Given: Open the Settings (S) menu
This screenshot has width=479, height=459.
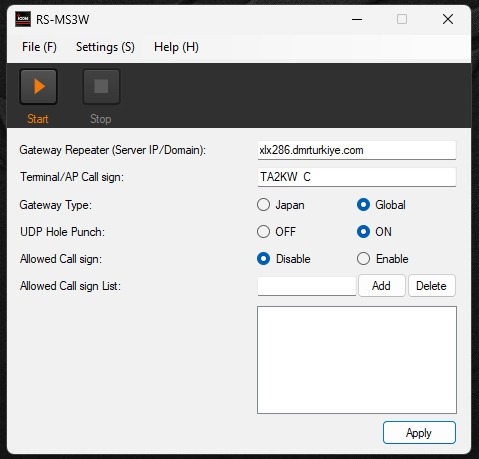Looking at the screenshot, I should [x=105, y=47].
